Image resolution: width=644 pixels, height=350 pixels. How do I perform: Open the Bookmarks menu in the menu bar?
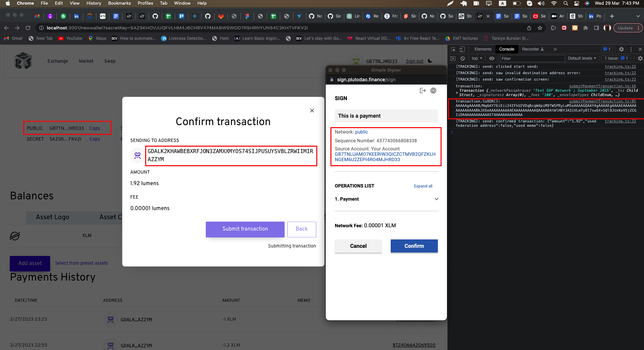coord(119,3)
